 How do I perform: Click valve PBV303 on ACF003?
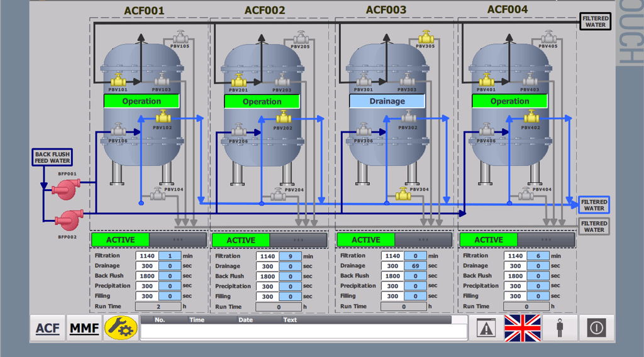(407, 80)
